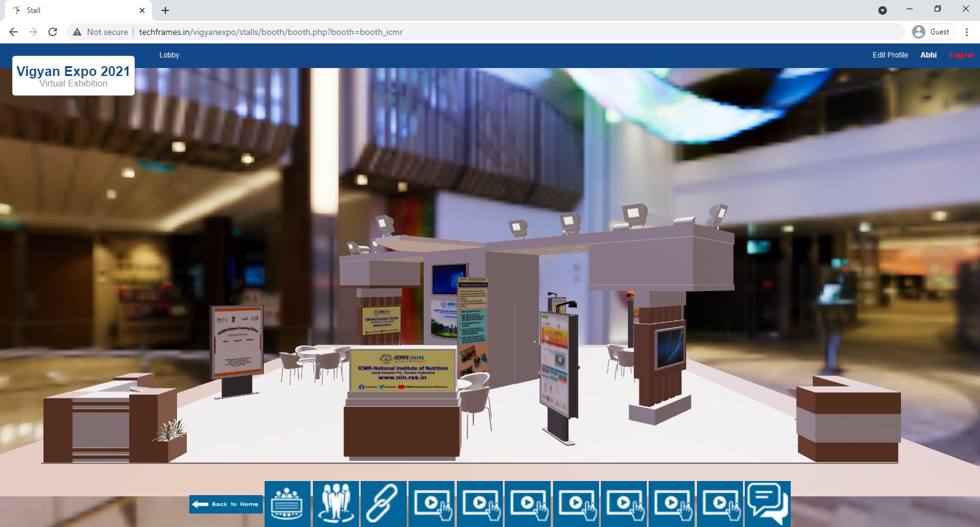Open the team members group icon
This screenshot has width=980, height=527.
point(336,504)
